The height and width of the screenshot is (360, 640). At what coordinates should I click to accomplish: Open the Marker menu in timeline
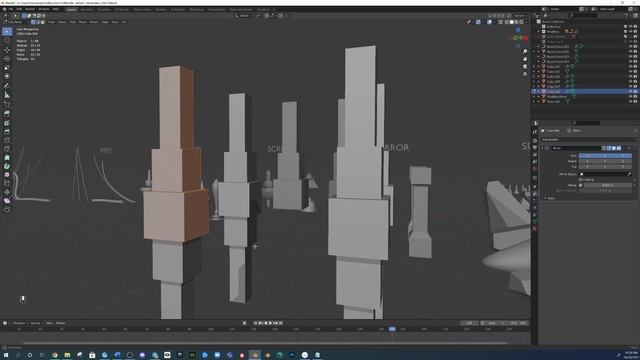[60, 323]
